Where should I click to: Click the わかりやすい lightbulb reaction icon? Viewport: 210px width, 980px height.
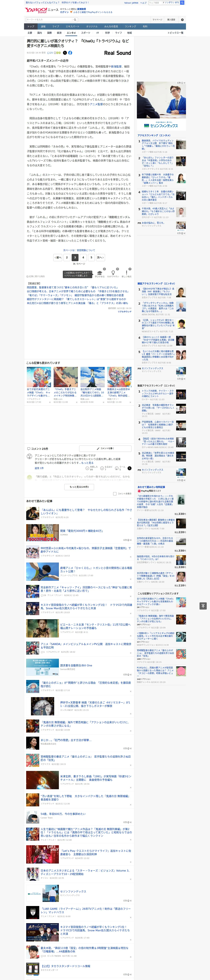[x=113, y=272]
